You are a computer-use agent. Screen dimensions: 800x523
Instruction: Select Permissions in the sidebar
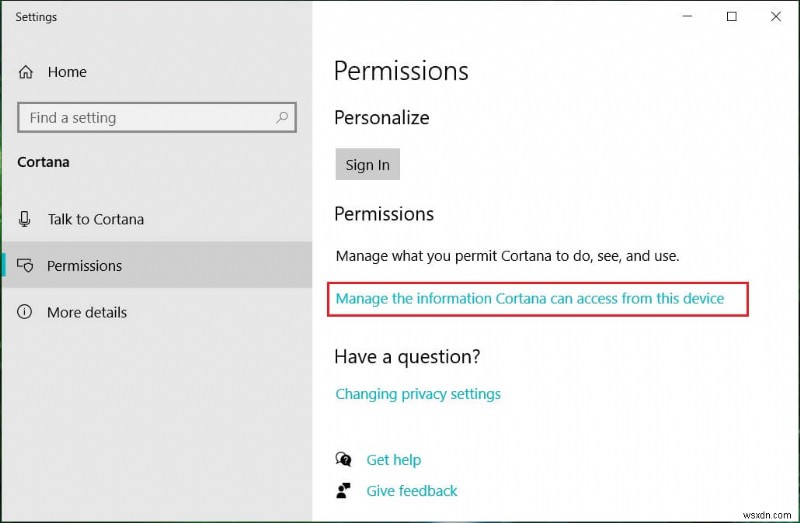coord(157,265)
